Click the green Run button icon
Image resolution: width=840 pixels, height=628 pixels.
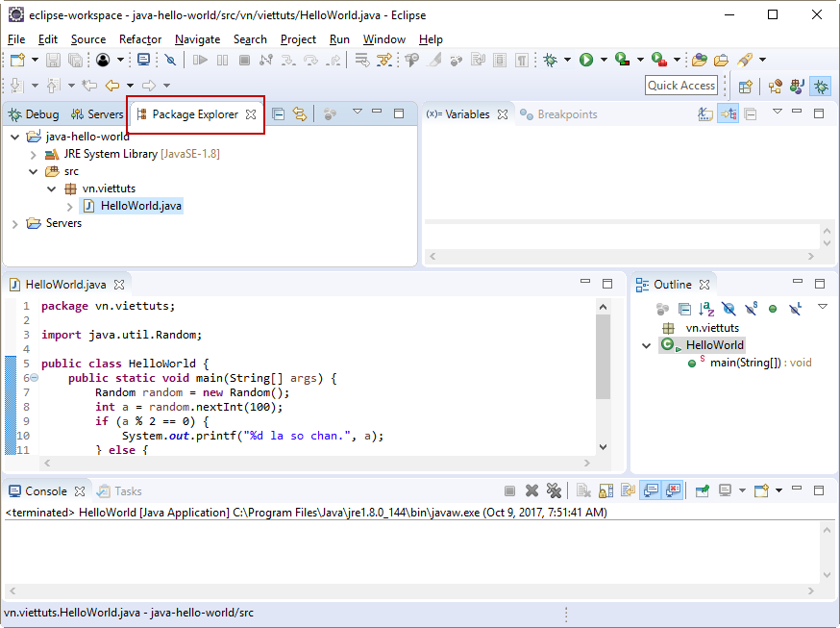(x=586, y=60)
